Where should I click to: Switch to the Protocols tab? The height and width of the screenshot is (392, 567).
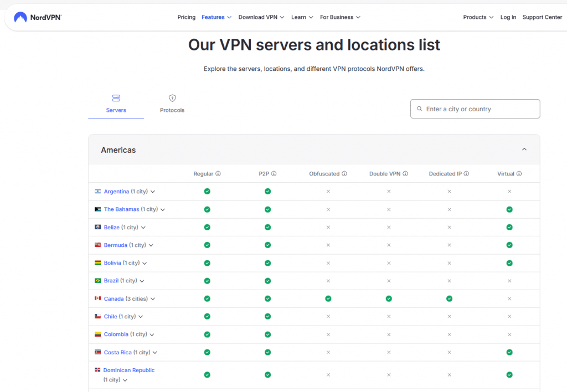[x=172, y=104]
